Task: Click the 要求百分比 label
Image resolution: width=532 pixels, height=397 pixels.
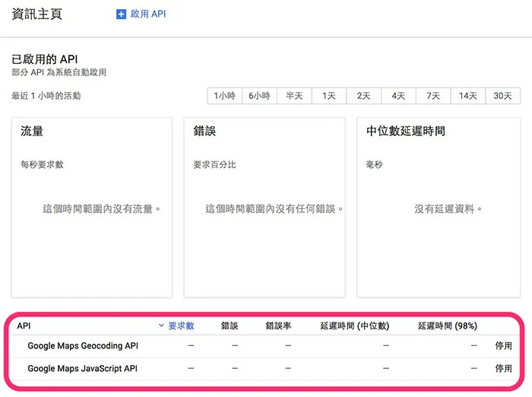Action: pyautogui.click(x=214, y=165)
